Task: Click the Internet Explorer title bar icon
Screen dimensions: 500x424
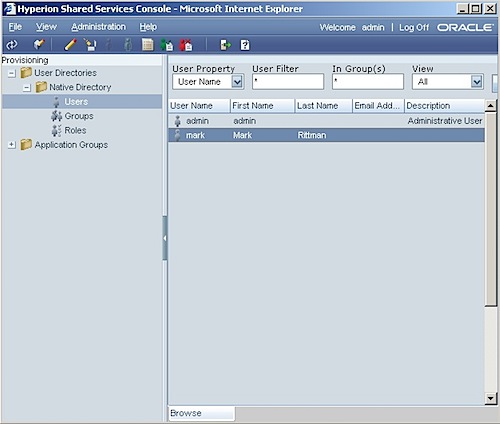Action: coord(9,9)
